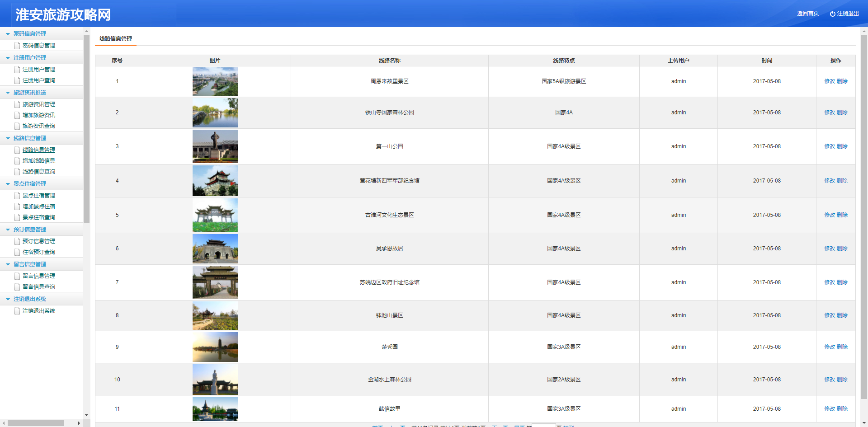Viewport: 868px width, 427px height.
Task: Click 删除 for 黄花塘新四军军部纪念馆
Action: [x=842, y=181]
